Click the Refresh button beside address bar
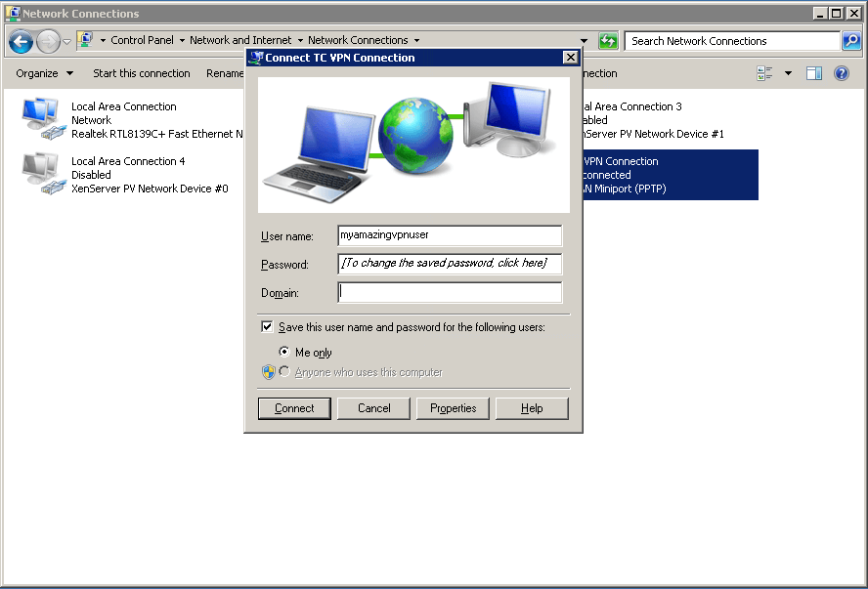The image size is (868, 589). pos(608,41)
